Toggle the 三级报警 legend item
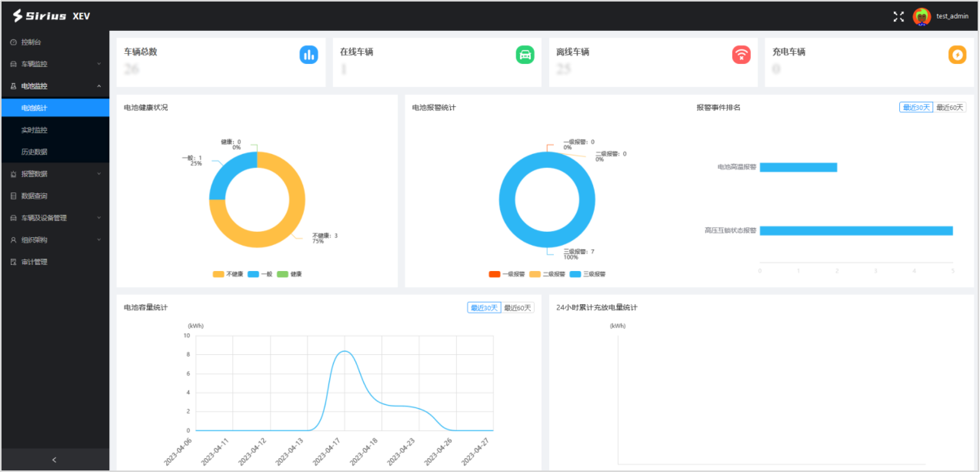Viewport: 980px width, 472px height. [x=587, y=274]
